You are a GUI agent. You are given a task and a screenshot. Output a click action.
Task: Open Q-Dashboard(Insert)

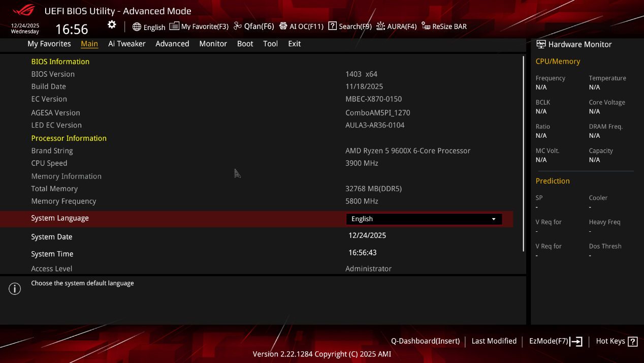(x=425, y=341)
